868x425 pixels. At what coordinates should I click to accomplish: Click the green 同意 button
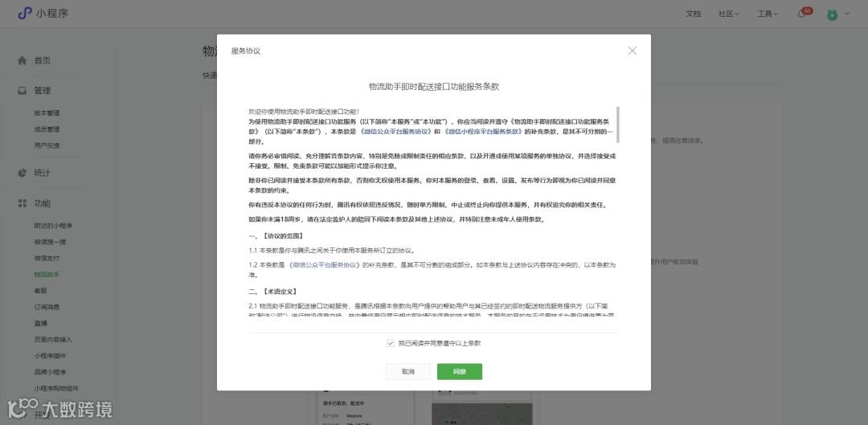click(x=460, y=371)
